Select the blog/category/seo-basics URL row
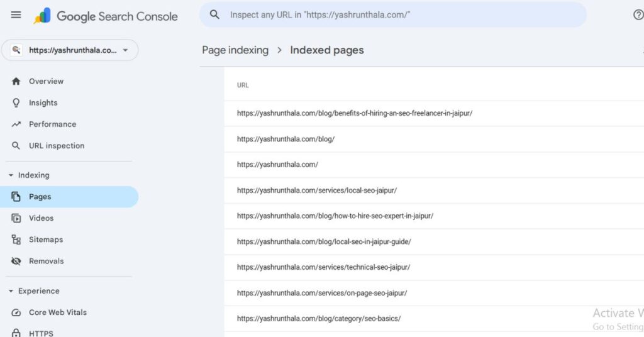Screen dimensions: 644x337 [x=434, y=319]
